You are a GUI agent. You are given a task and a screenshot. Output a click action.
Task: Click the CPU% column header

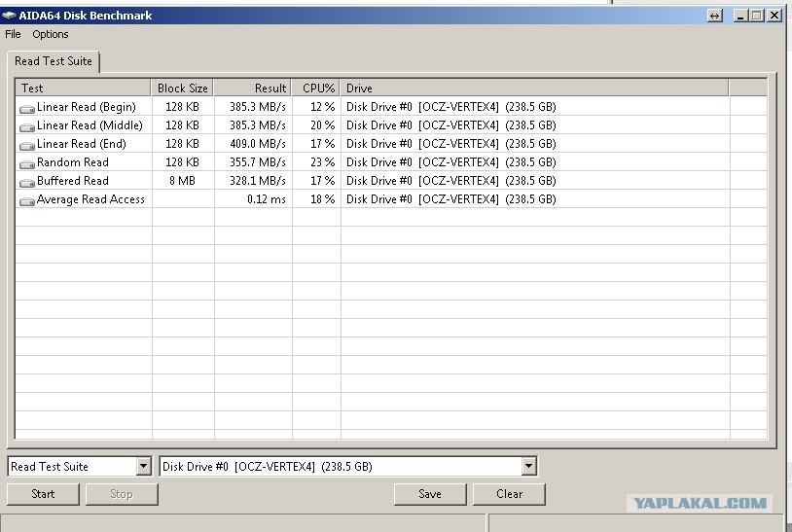[x=316, y=89]
